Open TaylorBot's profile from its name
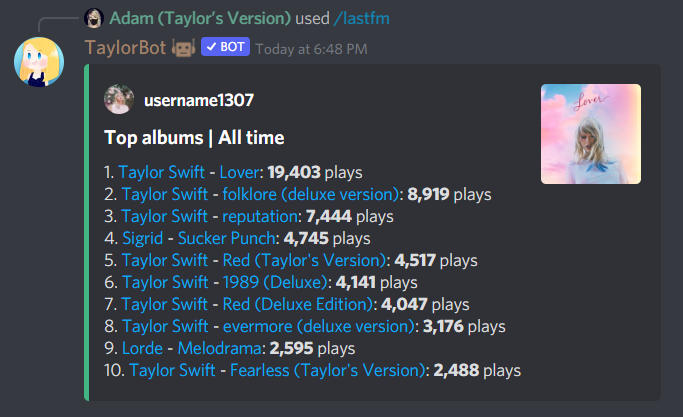 (x=125, y=47)
